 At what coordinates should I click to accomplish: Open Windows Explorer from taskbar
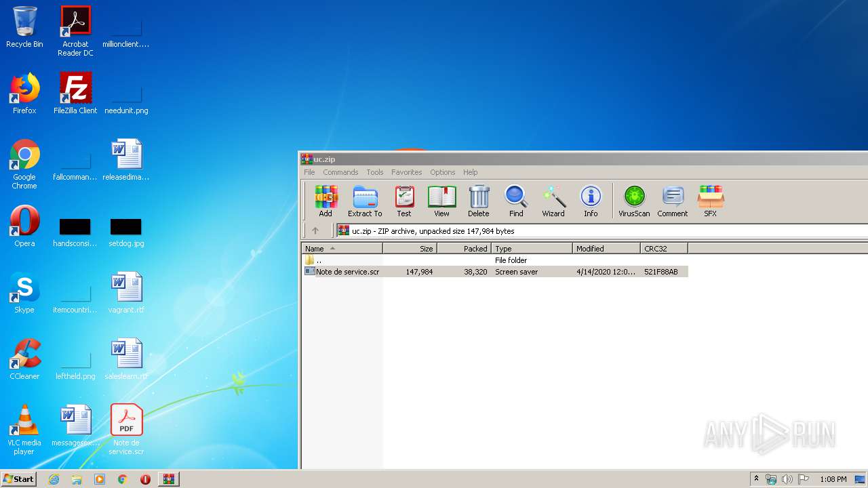(77, 479)
